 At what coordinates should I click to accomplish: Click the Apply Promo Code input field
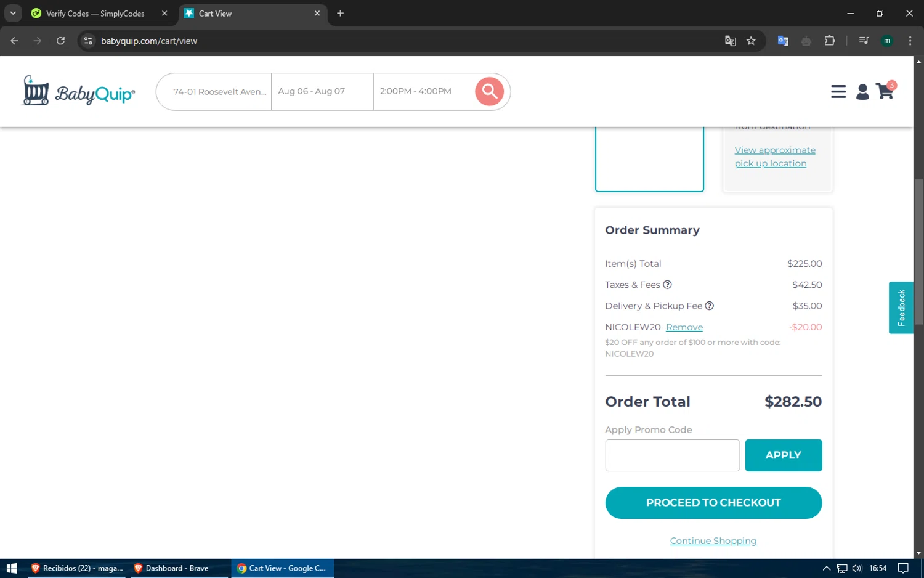[x=672, y=455]
